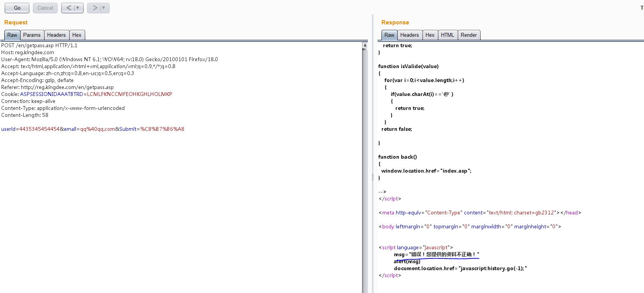Click the script language="javascript" tag line

pos(416,247)
